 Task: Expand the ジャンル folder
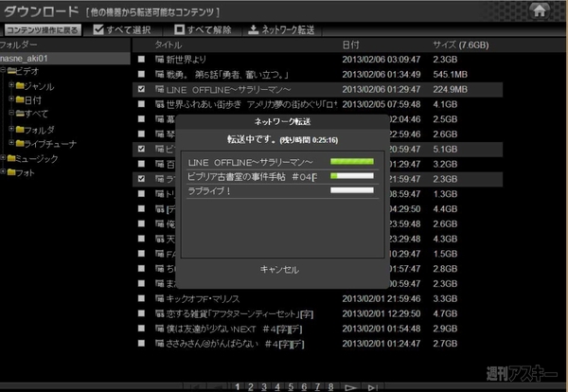(11, 85)
